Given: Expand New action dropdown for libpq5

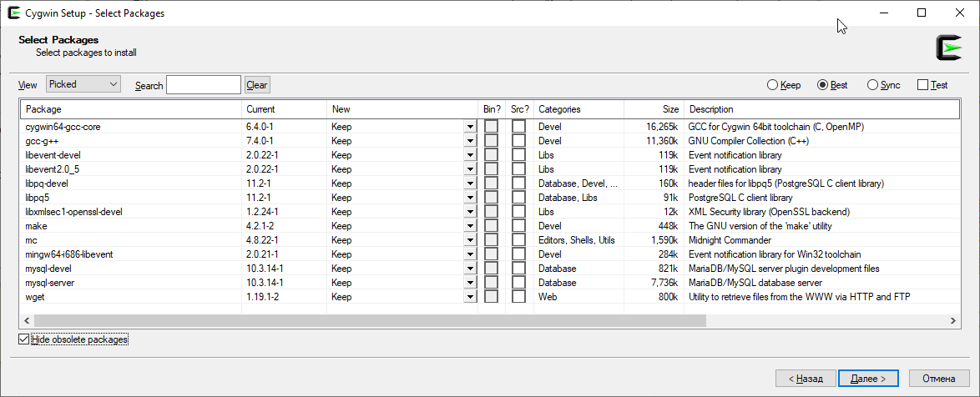Looking at the screenshot, I should point(470,198).
